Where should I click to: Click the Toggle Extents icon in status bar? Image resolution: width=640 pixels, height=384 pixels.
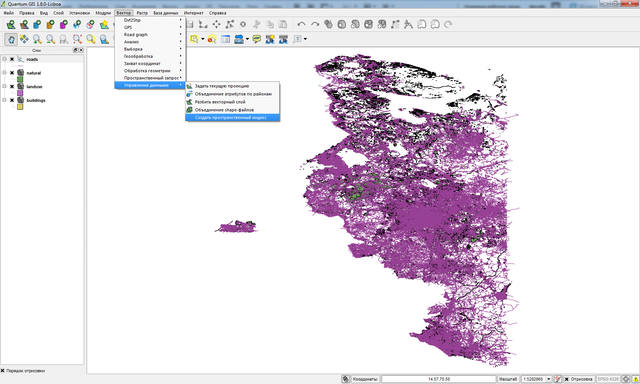point(346,379)
